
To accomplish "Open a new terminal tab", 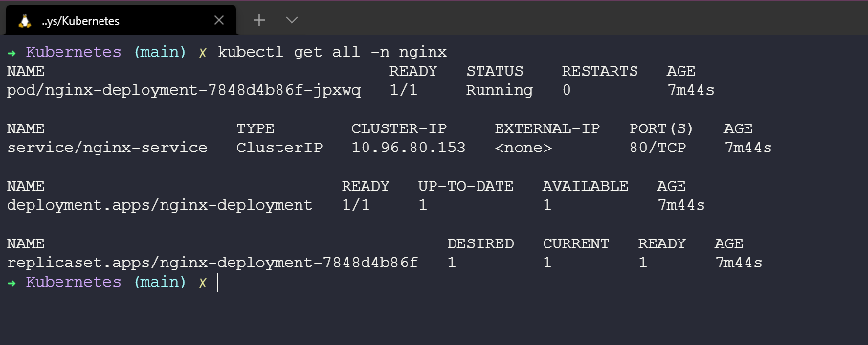I will point(259,20).
